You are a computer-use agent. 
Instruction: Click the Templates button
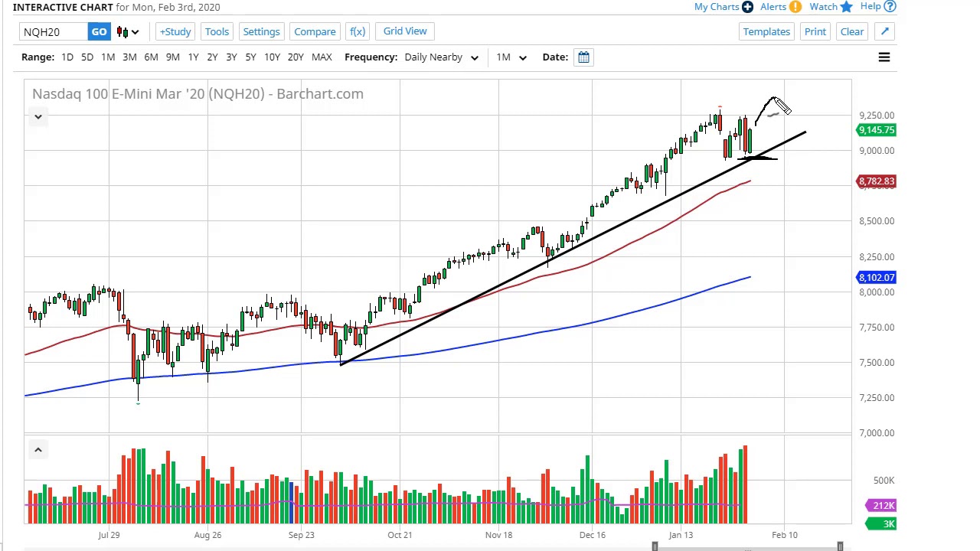pos(766,31)
